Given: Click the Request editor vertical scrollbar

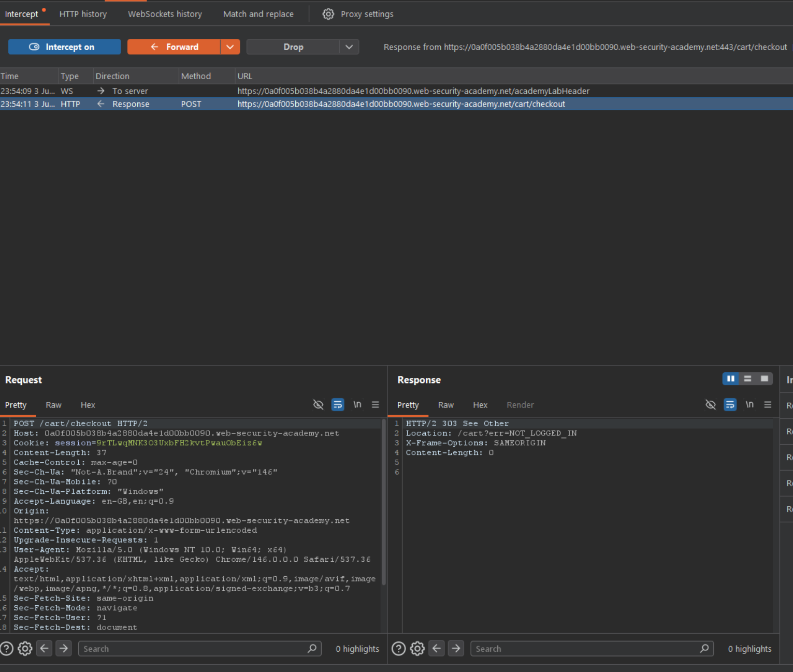Looking at the screenshot, I should tap(384, 502).
